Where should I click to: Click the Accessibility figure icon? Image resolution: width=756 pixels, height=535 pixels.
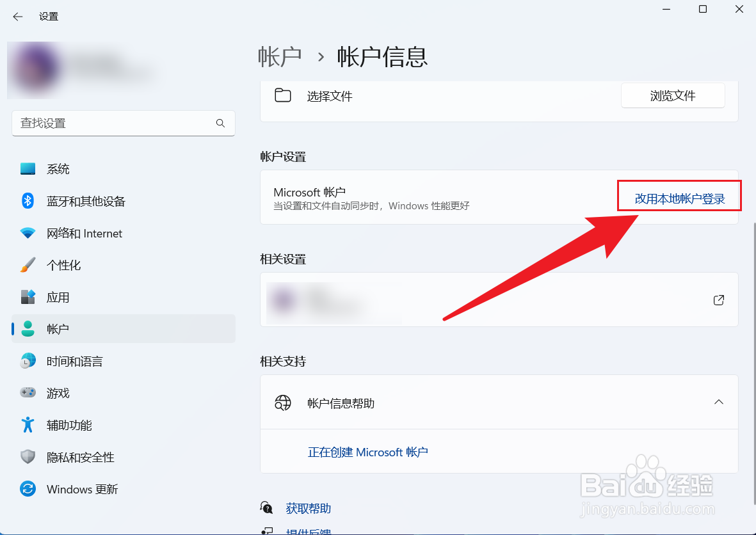[x=28, y=425]
